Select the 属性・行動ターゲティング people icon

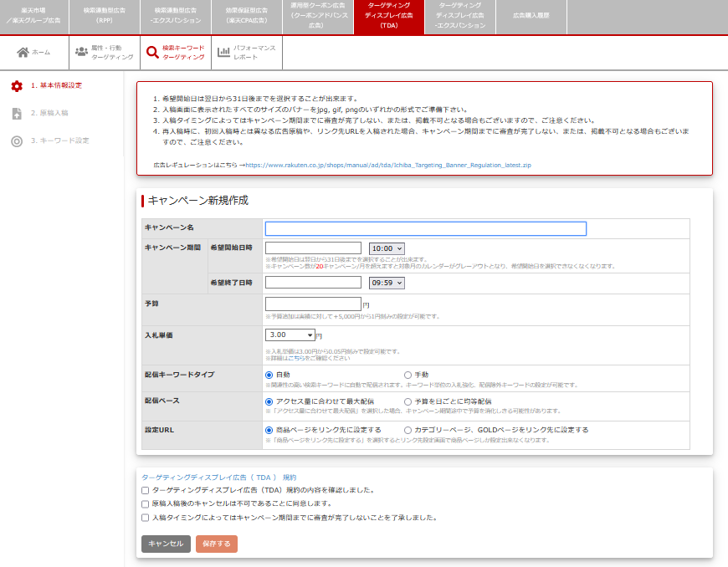[79, 52]
